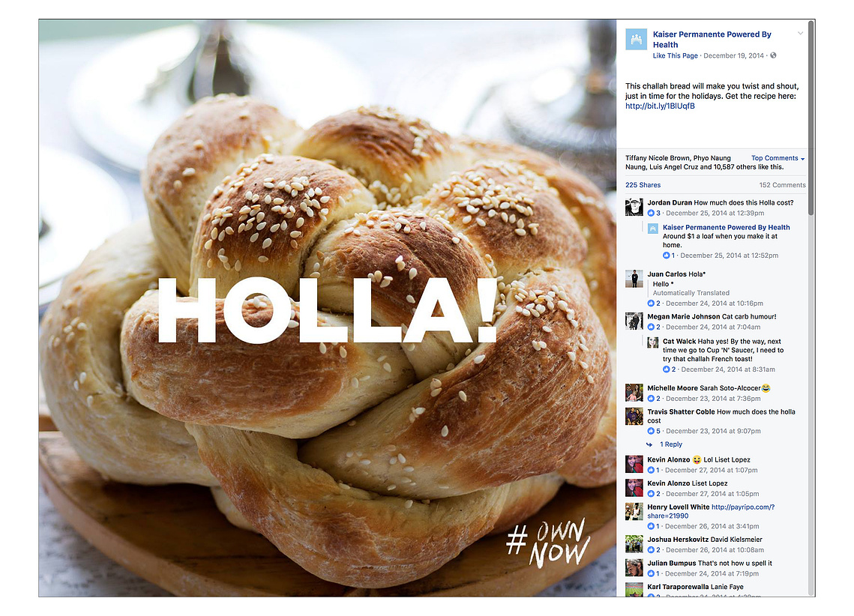Screen dimensions: 854x616
Task: Open the Top Comments sort dropdown
Action: pos(778,158)
